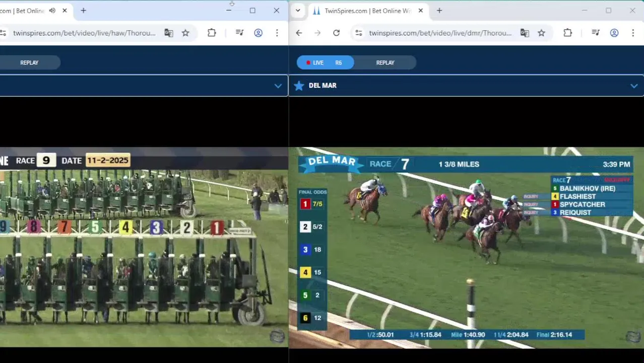Image resolution: width=644 pixels, height=363 pixels.
Task: Open the tab search chevron in the right window
Action: point(298,11)
